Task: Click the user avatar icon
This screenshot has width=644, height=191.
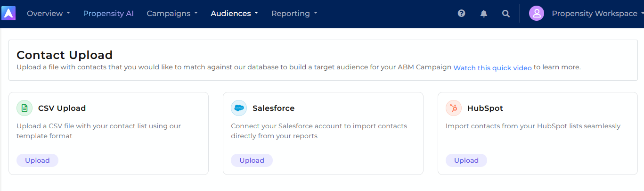Action: click(x=537, y=13)
